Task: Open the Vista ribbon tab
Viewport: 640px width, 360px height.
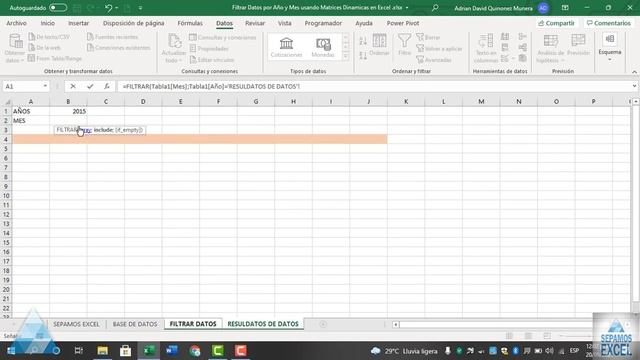Action: pos(284,23)
